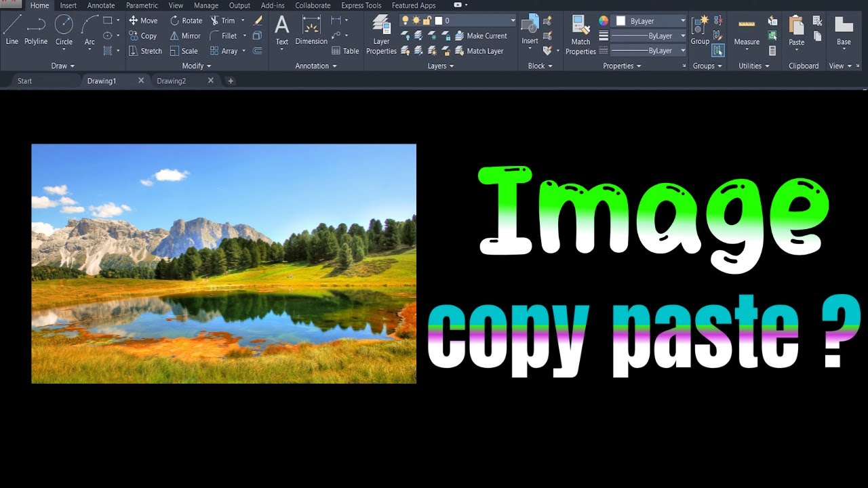868x488 pixels.
Task: Click the Move tool
Action: [143, 20]
